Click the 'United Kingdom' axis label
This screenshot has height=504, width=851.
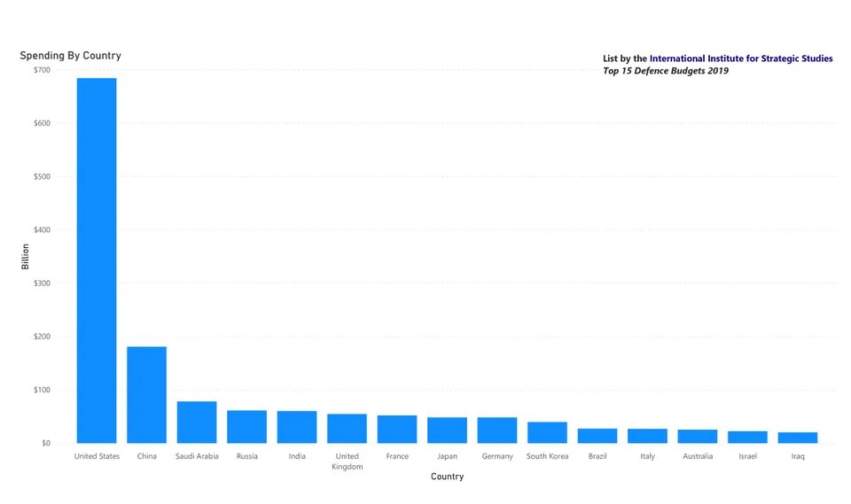tap(347, 461)
